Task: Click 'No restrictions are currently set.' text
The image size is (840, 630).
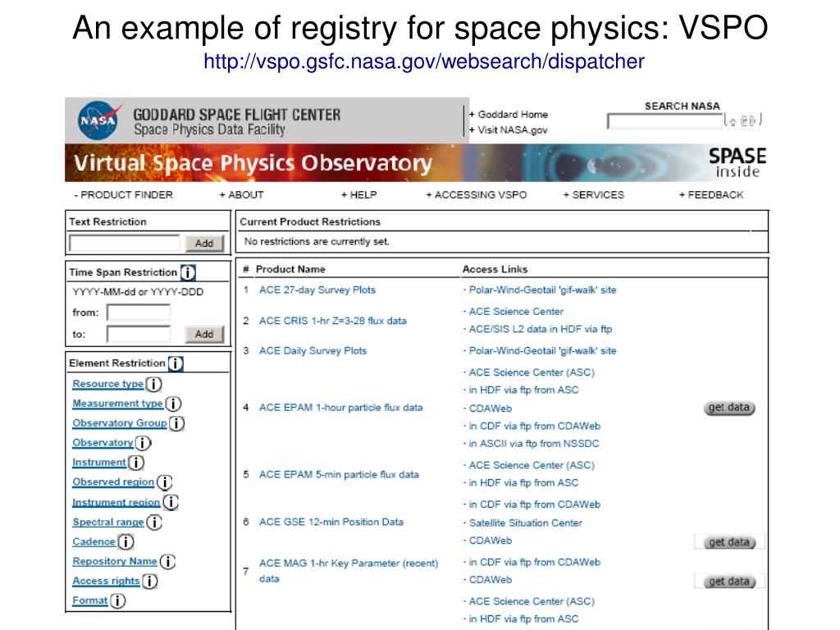Action: (x=317, y=242)
